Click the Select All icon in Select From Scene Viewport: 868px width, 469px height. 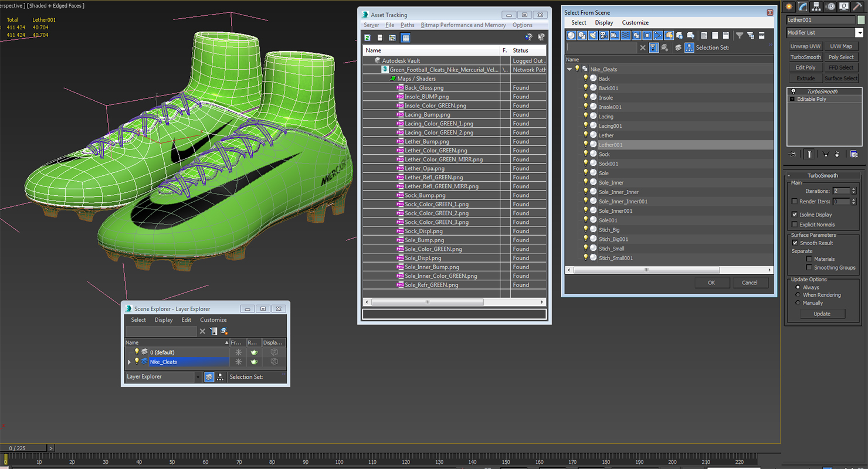(704, 35)
